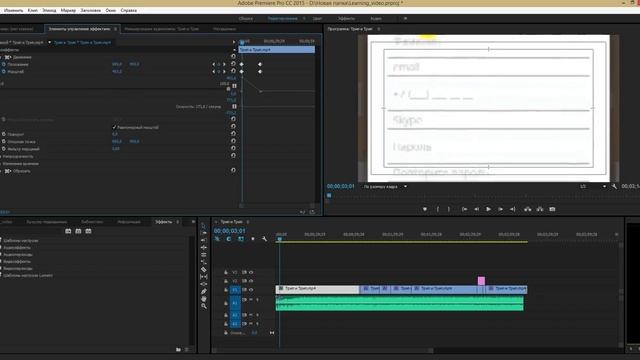This screenshot has width=640, height=360.
Task: Toggle the Effect Controls timeline view arrow
Action: pyautogui.click(x=234, y=42)
